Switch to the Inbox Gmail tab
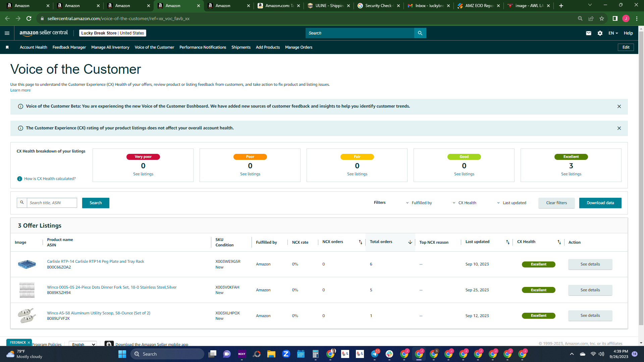 [429, 6]
